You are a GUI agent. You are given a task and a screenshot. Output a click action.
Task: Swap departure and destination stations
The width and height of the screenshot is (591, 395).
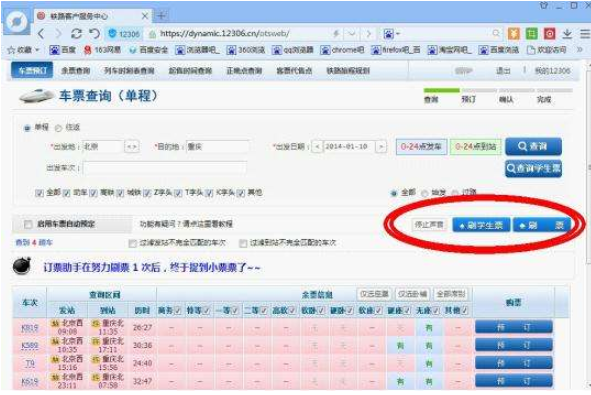(x=132, y=146)
